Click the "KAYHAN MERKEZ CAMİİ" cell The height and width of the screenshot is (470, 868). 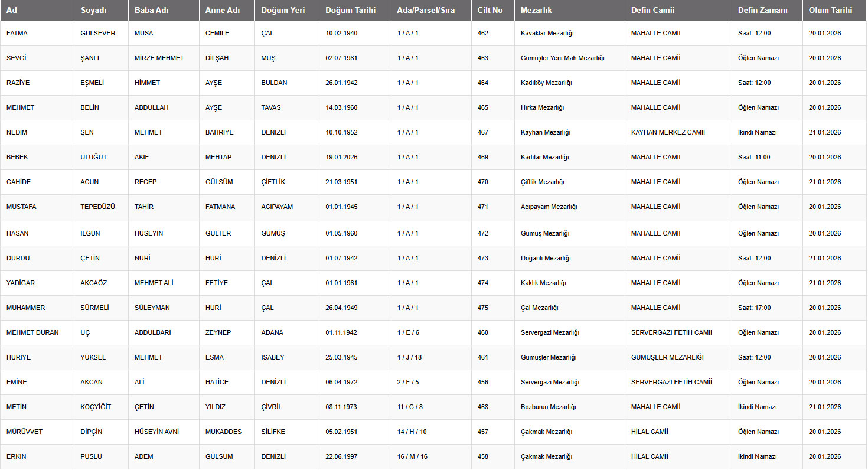[667, 132]
